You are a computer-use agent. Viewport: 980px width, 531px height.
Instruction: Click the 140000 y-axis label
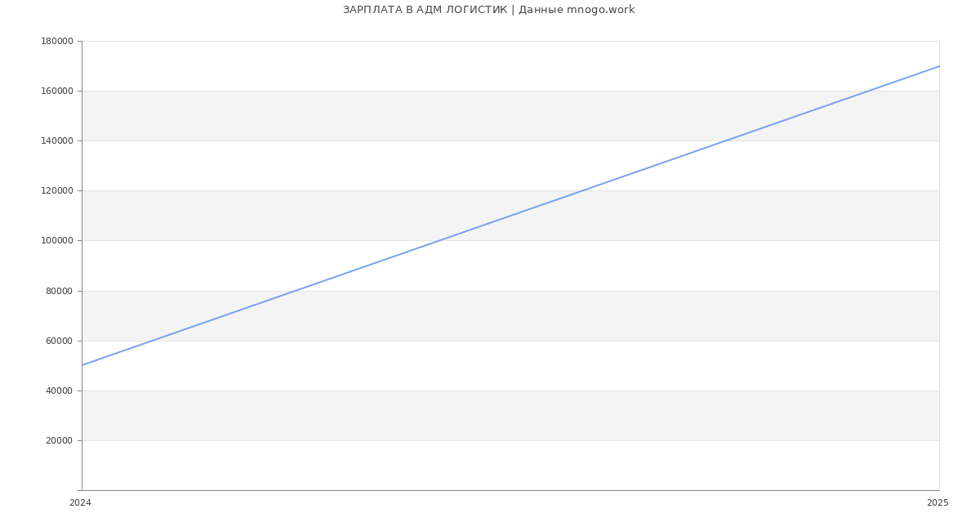(x=57, y=141)
